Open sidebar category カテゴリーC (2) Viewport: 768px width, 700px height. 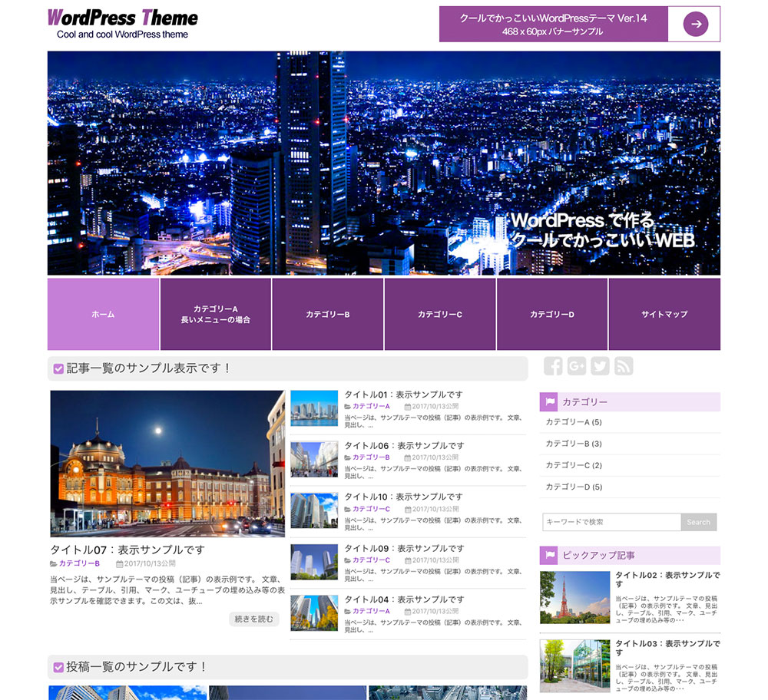(574, 465)
